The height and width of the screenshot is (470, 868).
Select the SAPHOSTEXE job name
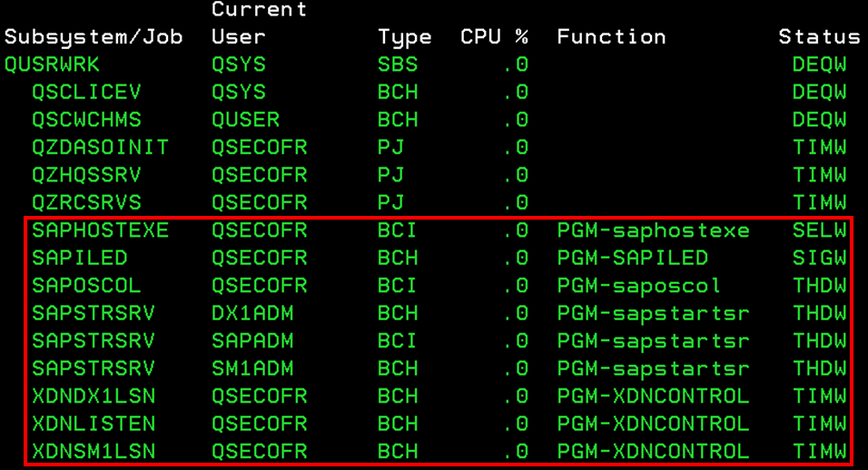point(100,230)
